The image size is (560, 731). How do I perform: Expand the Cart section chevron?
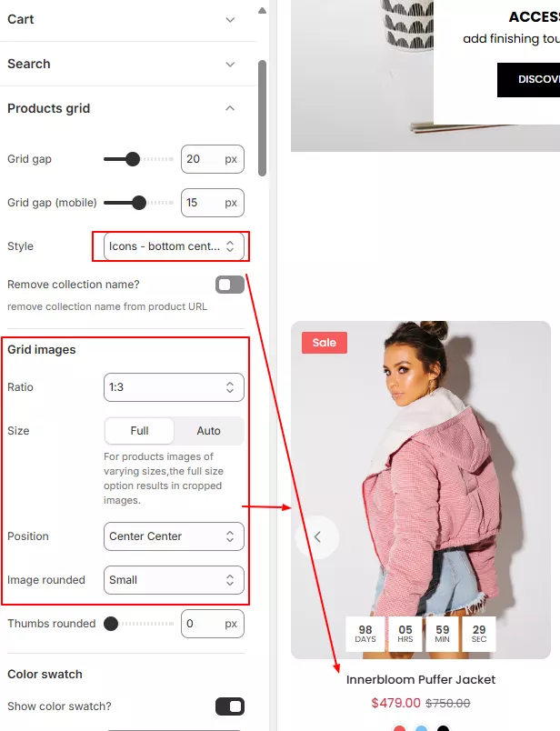[x=230, y=20]
